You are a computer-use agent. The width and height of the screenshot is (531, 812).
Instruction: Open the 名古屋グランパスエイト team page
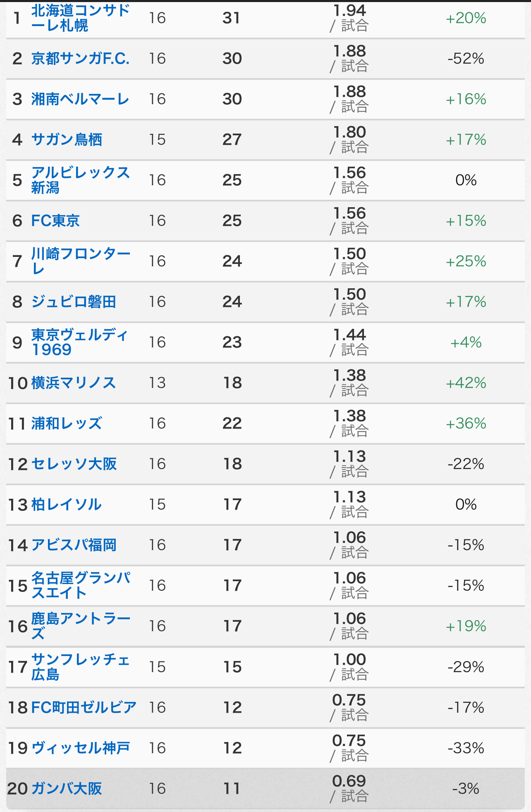click(x=81, y=585)
